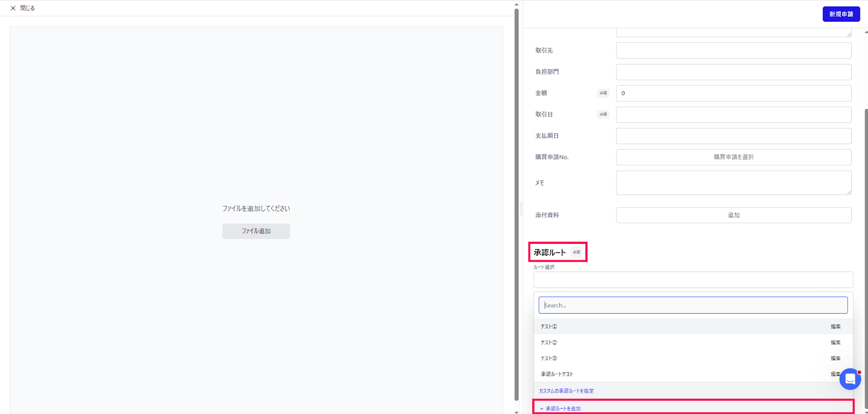Open the 購買申請を選択 selector
This screenshot has height=414, width=868.
(733, 157)
